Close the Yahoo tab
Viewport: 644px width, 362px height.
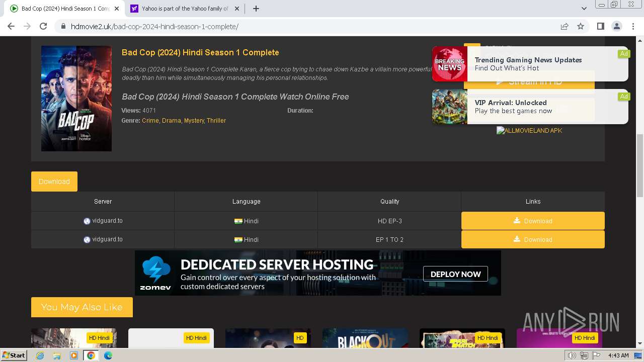(237, 9)
